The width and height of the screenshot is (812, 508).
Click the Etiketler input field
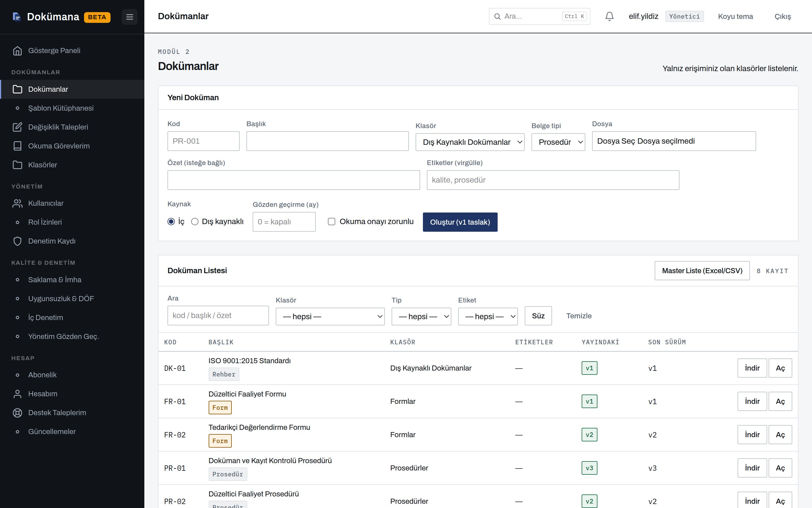click(x=553, y=180)
